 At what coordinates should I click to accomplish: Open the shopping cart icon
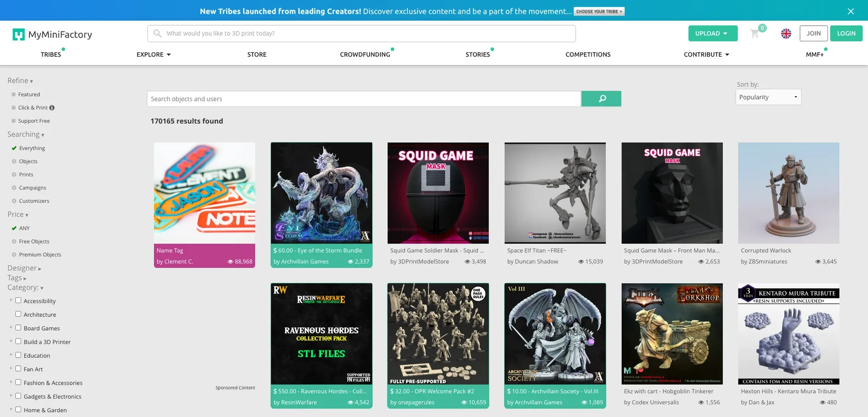tap(755, 34)
